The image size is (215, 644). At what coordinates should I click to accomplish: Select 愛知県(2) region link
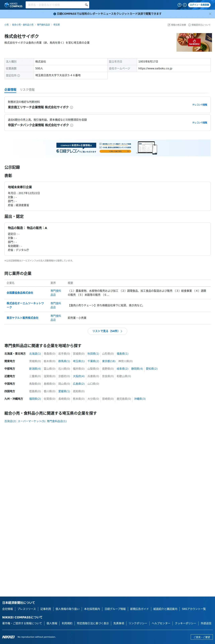point(152,369)
